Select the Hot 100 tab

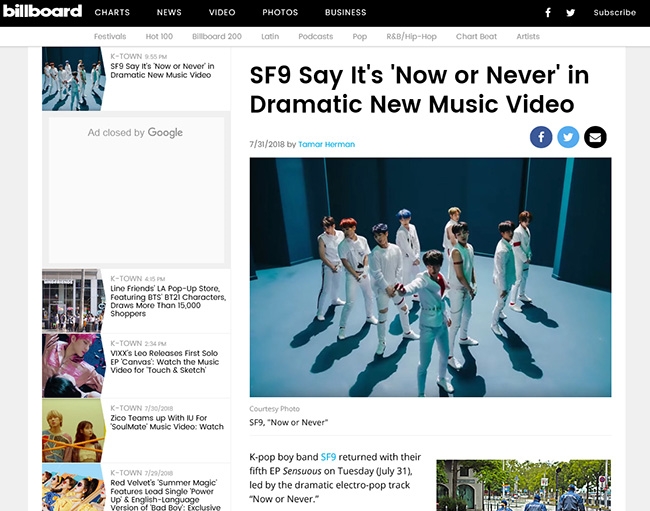pyautogui.click(x=159, y=37)
